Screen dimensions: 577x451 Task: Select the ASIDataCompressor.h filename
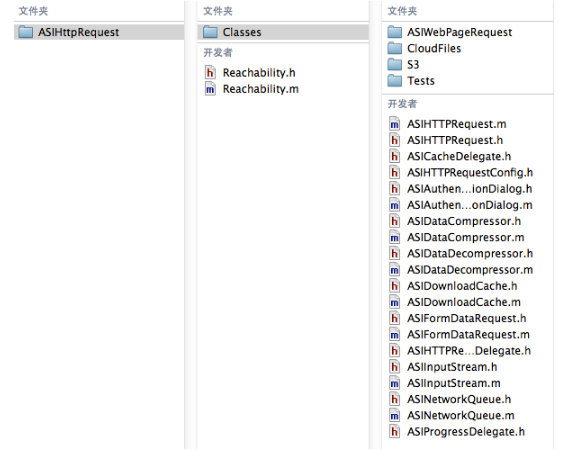pos(464,221)
